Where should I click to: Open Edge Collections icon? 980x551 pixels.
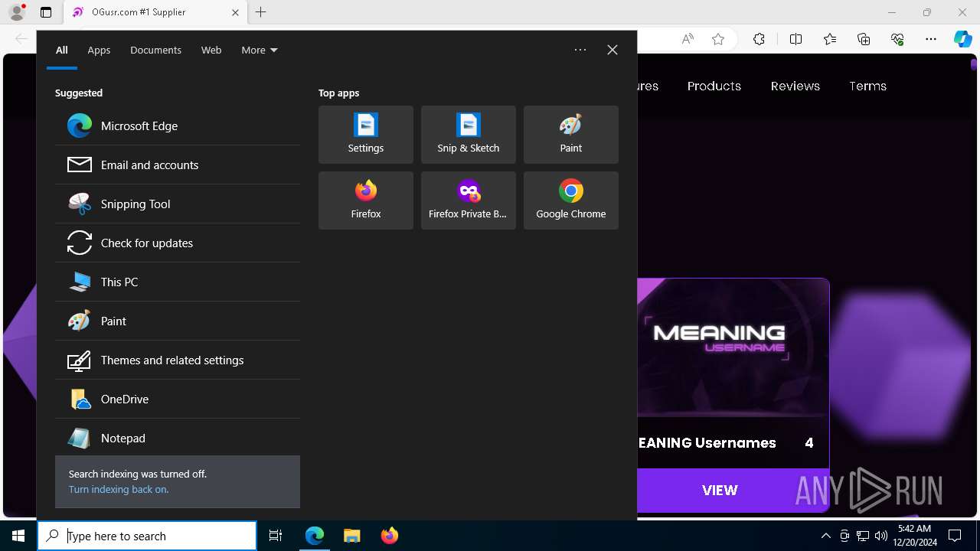pos(864,39)
